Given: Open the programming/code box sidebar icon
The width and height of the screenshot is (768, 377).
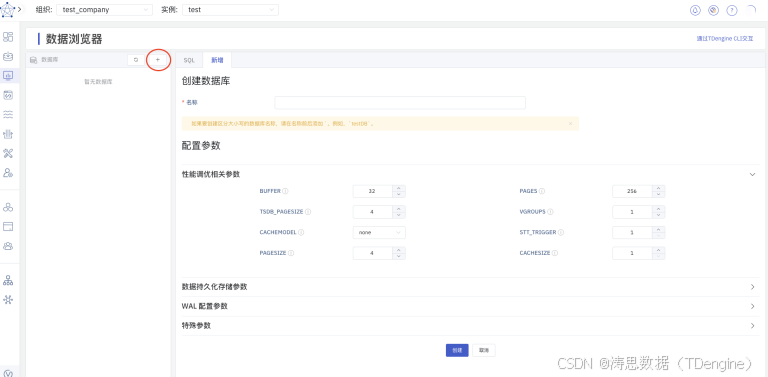Looking at the screenshot, I should 8,95.
